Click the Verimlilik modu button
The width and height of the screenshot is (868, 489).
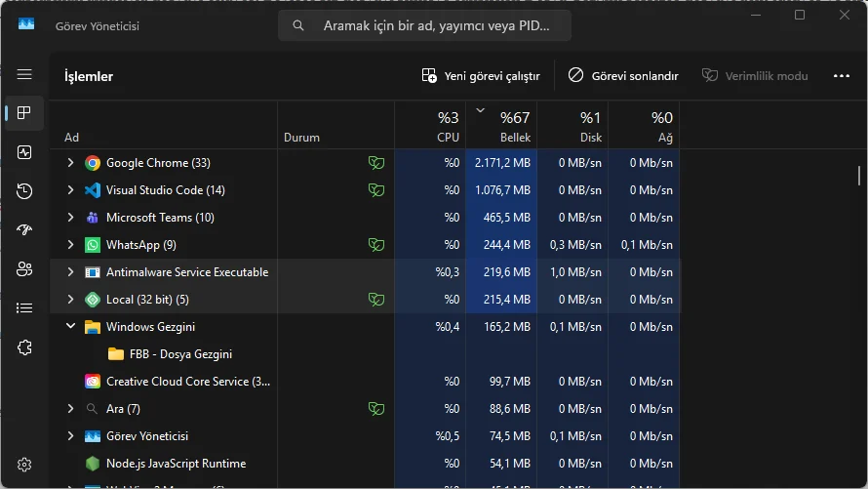(755, 76)
